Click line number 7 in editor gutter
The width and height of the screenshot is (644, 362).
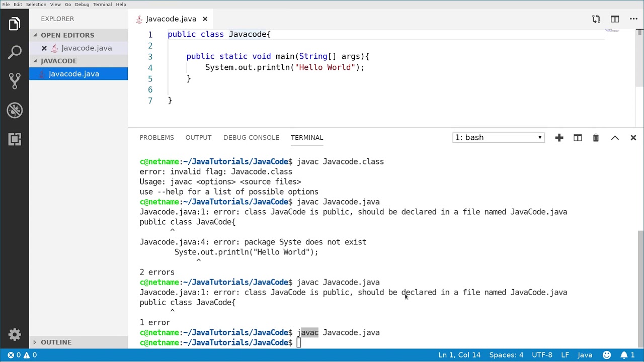coord(150,101)
